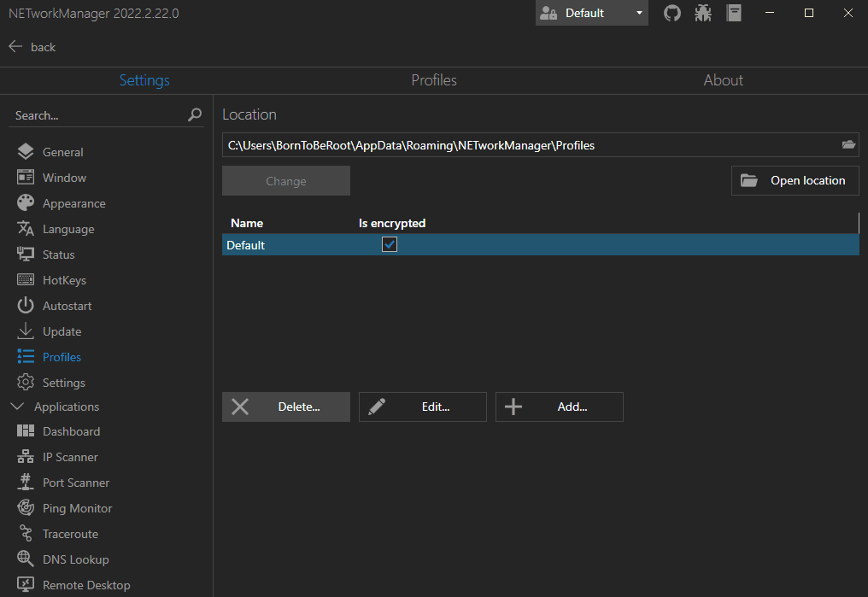Click the Update download icon
Image resolution: width=868 pixels, height=597 pixels.
(26, 331)
